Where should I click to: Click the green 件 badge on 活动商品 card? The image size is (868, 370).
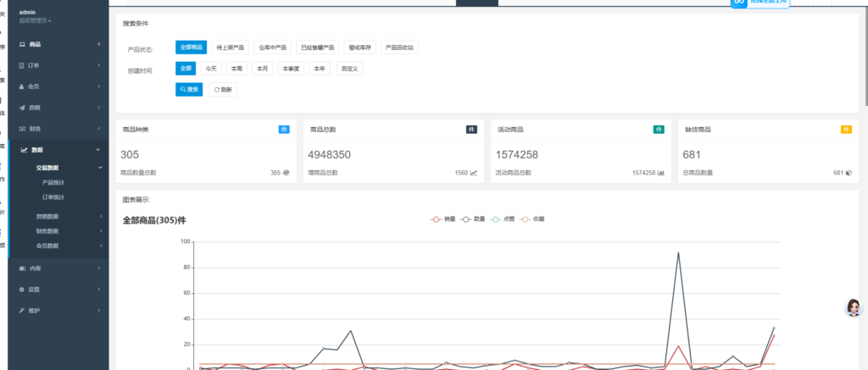click(x=659, y=130)
